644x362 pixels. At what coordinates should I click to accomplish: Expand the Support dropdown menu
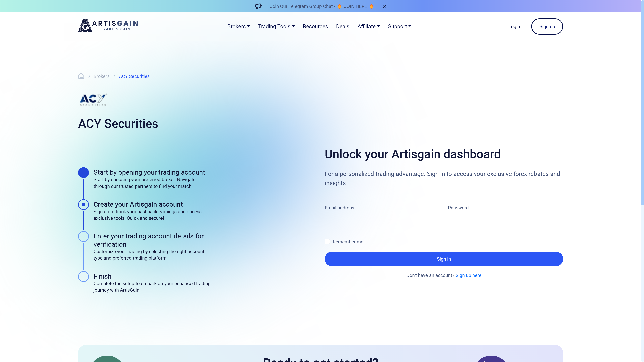coord(399,26)
